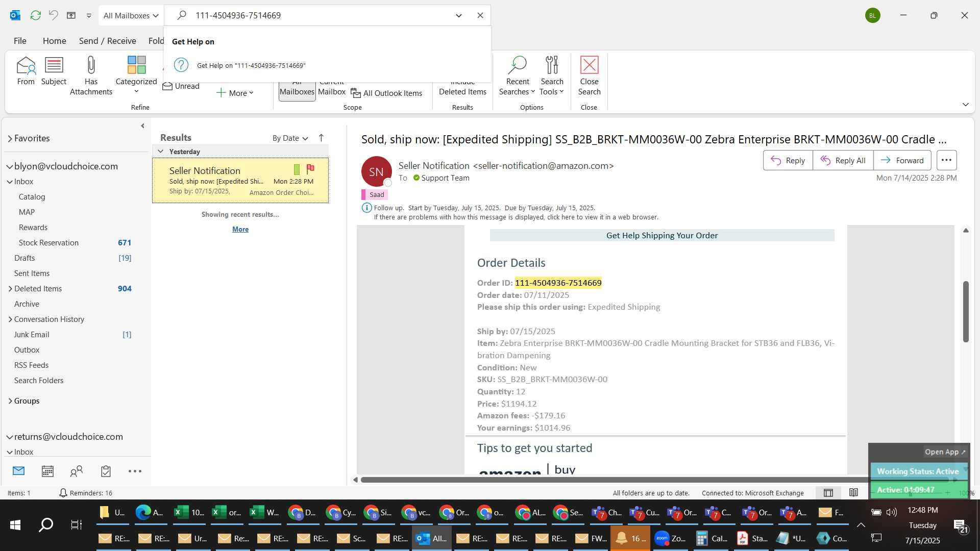
Task: Open People contacts icon
Action: (x=77, y=471)
